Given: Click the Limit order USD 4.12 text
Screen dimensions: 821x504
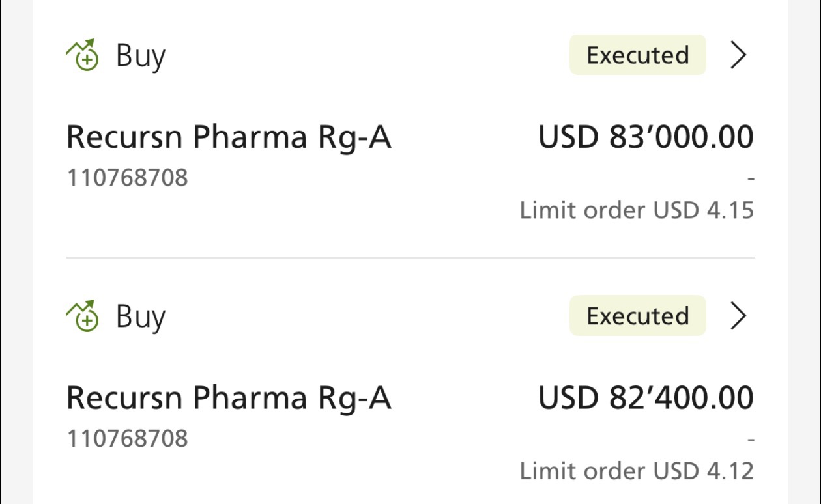Looking at the screenshot, I should 637,471.
